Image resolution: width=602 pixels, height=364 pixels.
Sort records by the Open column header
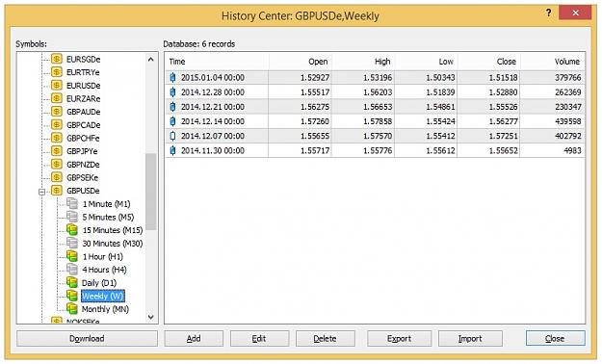tap(301, 62)
